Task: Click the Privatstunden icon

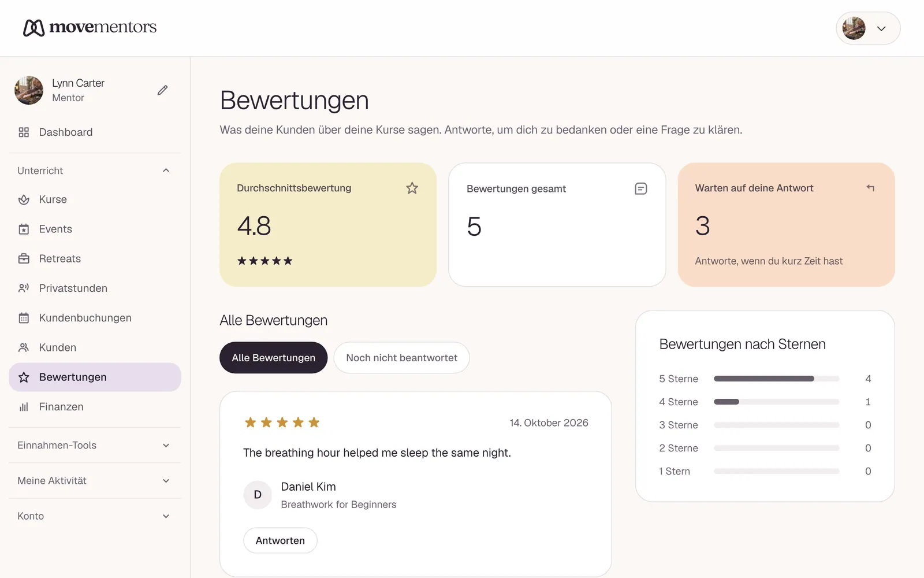Action: 24,288
